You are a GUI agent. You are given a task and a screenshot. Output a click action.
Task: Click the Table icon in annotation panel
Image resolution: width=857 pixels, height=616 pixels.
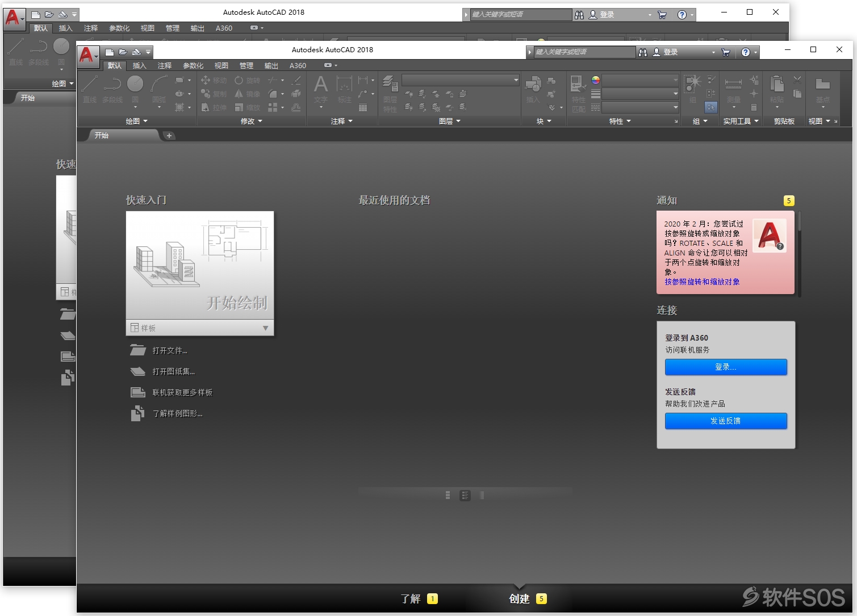click(x=363, y=107)
